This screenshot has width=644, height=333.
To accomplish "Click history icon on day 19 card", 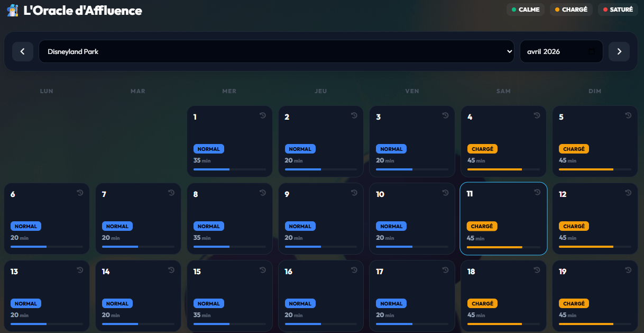I will point(628,270).
